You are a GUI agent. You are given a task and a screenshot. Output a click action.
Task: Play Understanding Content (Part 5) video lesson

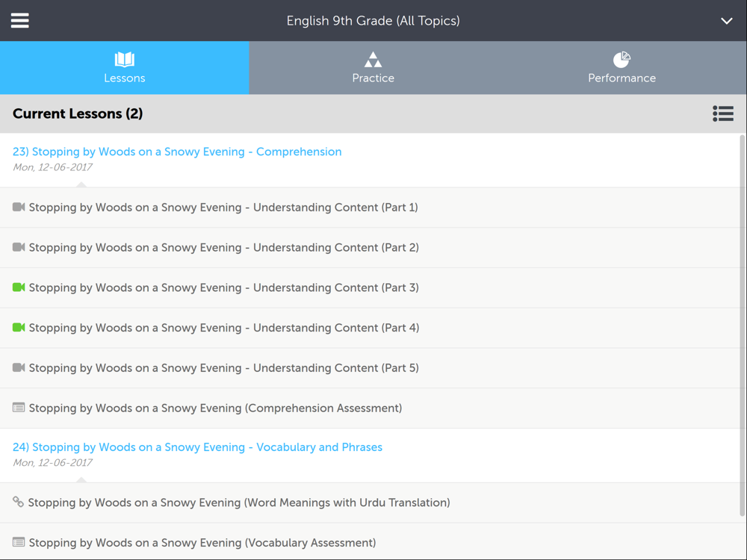(x=370, y=367)
